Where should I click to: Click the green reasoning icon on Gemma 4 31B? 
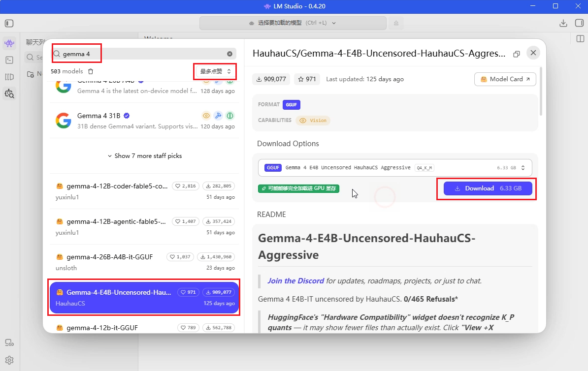click(x=230, y=116)
